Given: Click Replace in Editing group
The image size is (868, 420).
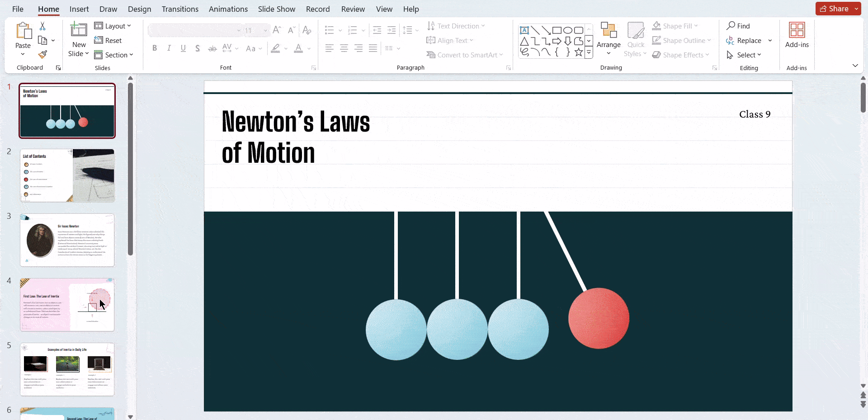Looking at the screenshot, I should pos(744,40).
